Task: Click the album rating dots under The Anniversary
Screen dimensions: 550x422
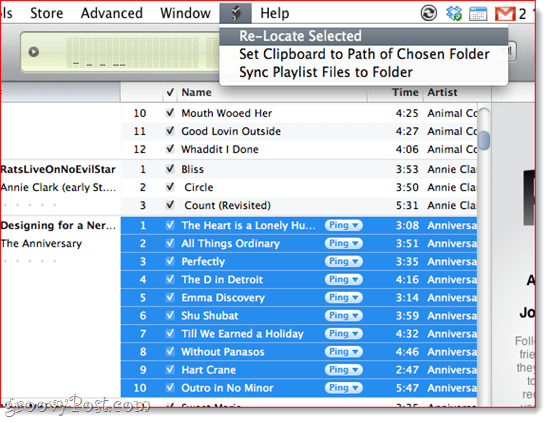Action: pos(30,261)
